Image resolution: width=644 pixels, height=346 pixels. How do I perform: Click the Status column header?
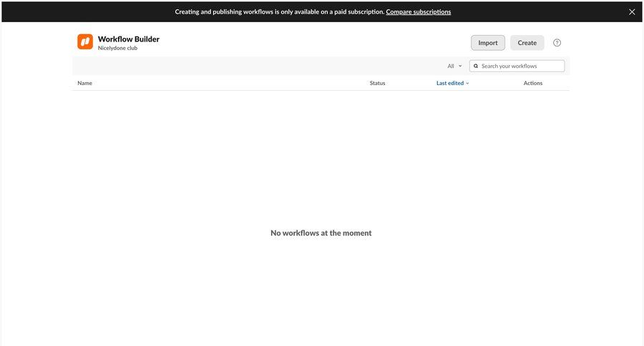pyautogui.click(x=377, y=83)
